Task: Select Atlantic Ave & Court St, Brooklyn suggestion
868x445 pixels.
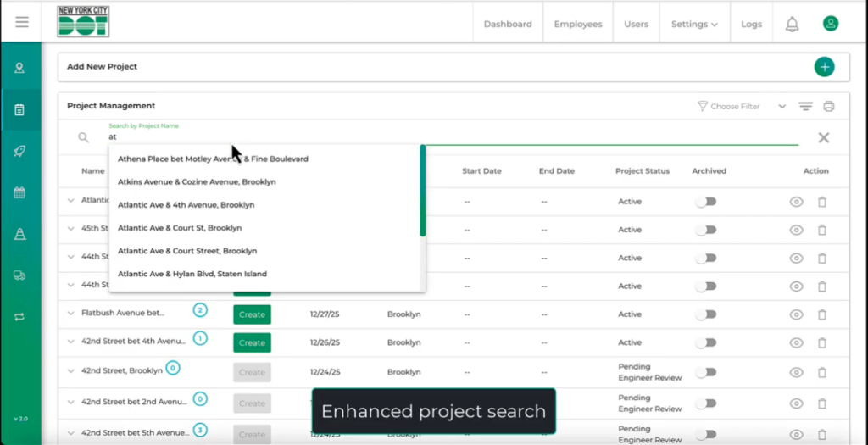Action: pos(180,228)
